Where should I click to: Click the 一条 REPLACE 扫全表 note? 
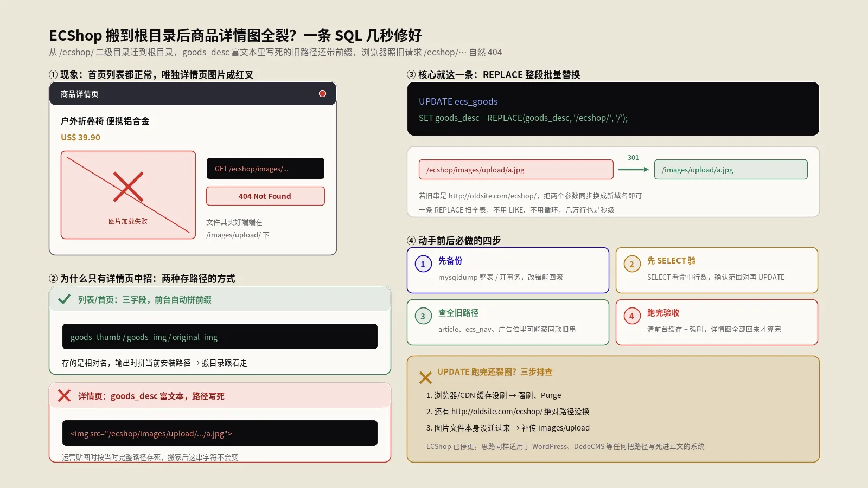tap(516, 210)
